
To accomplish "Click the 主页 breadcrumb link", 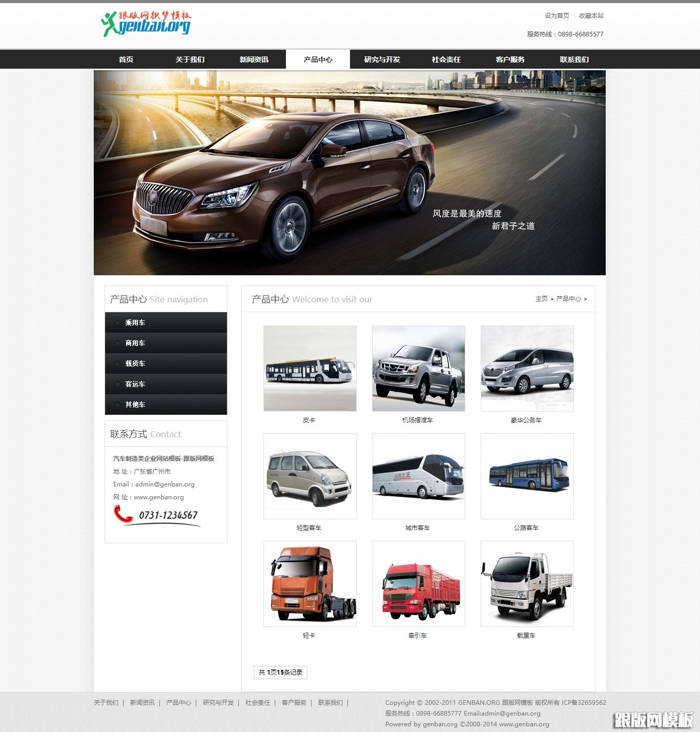I will (x=542, y=299).
